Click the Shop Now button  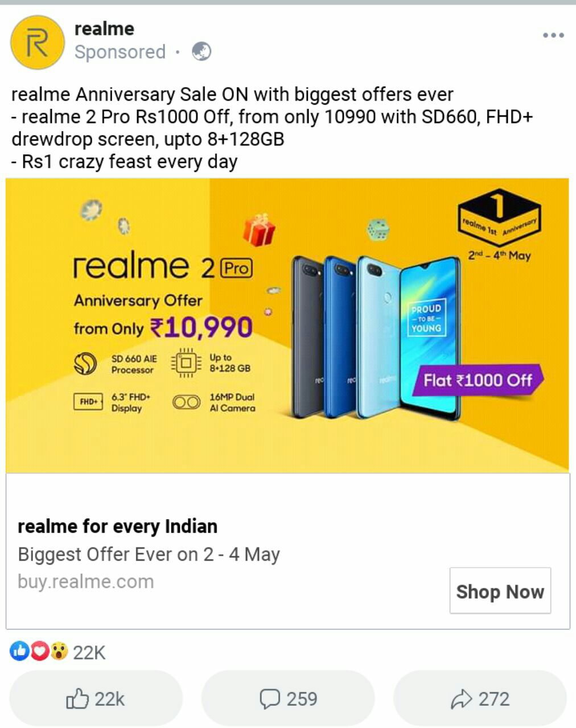click(x=500, y=591)
